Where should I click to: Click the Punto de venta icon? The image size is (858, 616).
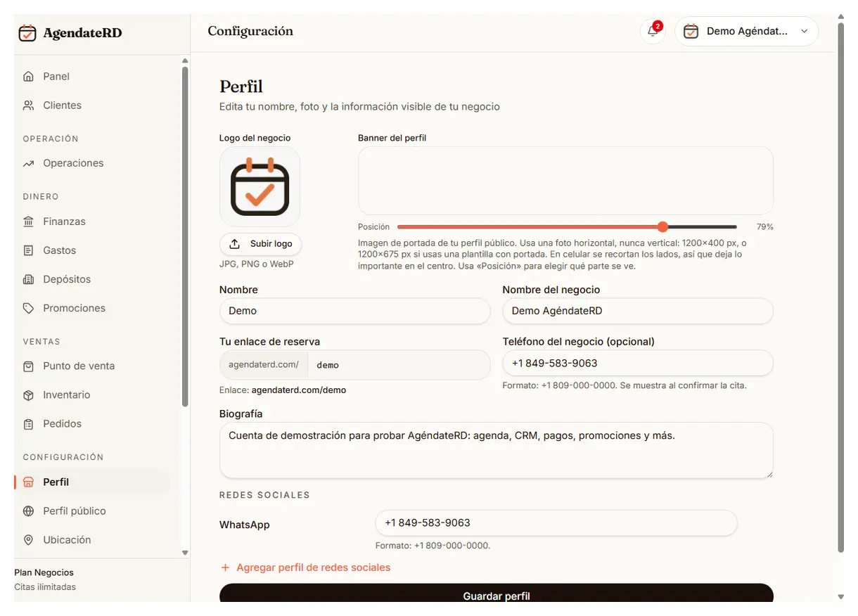tap(28, 366)
